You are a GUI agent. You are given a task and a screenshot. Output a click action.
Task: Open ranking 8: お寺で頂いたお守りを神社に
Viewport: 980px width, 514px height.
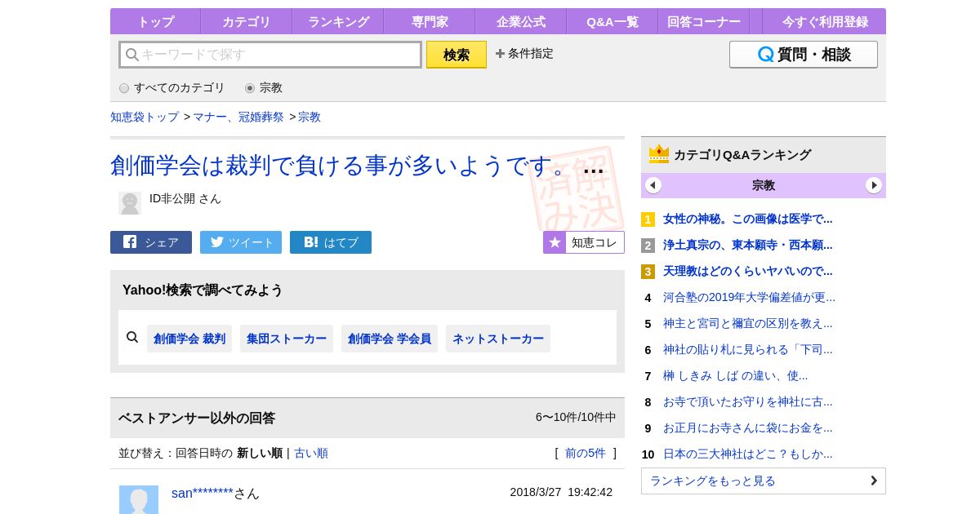point(748,401)
